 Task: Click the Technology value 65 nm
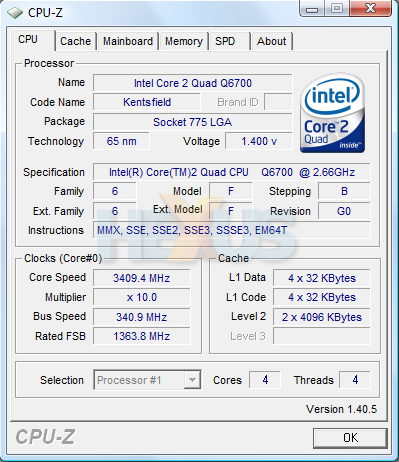click(x=121, y=141)
